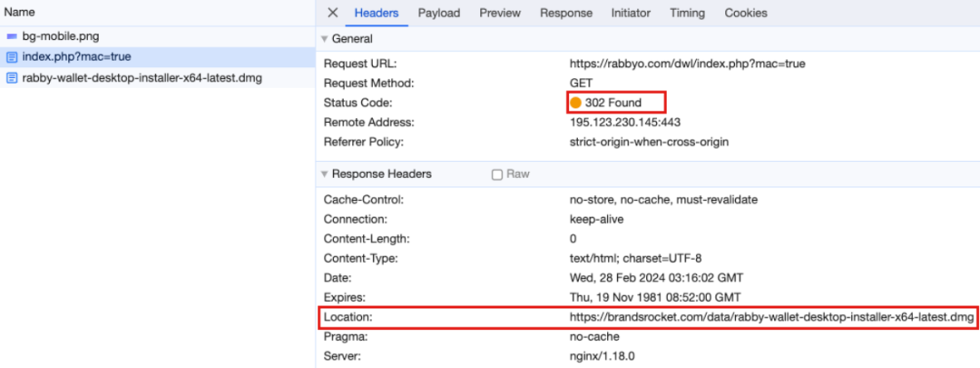Click the Remote Address: label
The width and height of the screenshot is (980, 368).
click(368, 122)
